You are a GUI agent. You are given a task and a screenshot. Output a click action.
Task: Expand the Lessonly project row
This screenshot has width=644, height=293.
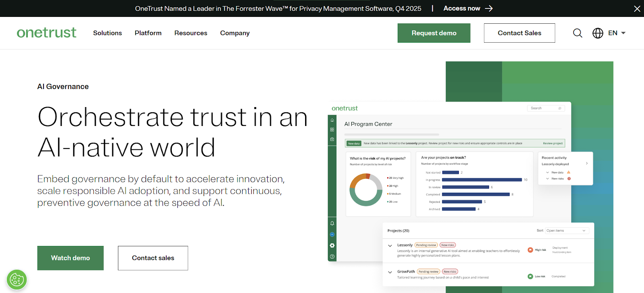click(x=390, y=246)
